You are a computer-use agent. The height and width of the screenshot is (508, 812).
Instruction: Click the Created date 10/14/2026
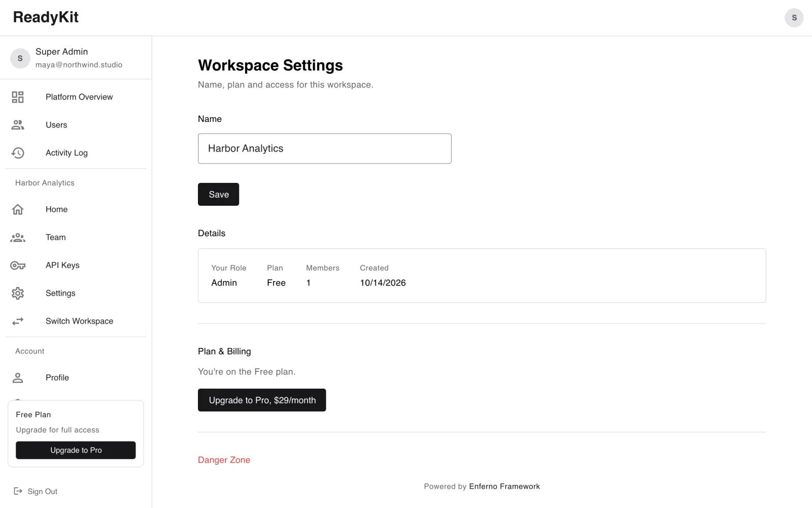(x=383, y=283)
